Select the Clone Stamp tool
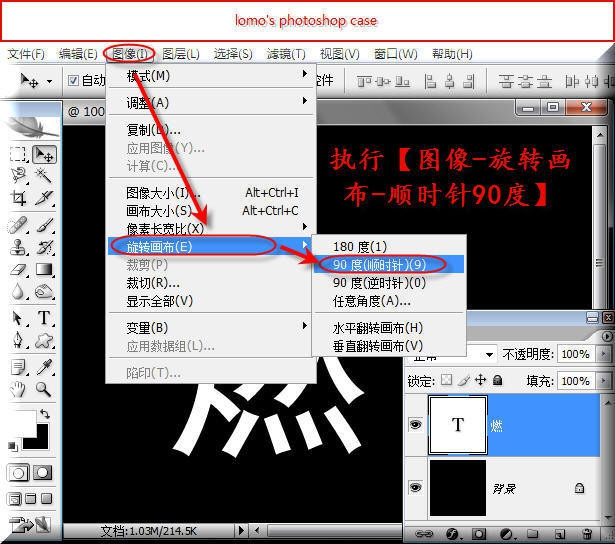The image size is (615, 544). (x=18, y=247)
